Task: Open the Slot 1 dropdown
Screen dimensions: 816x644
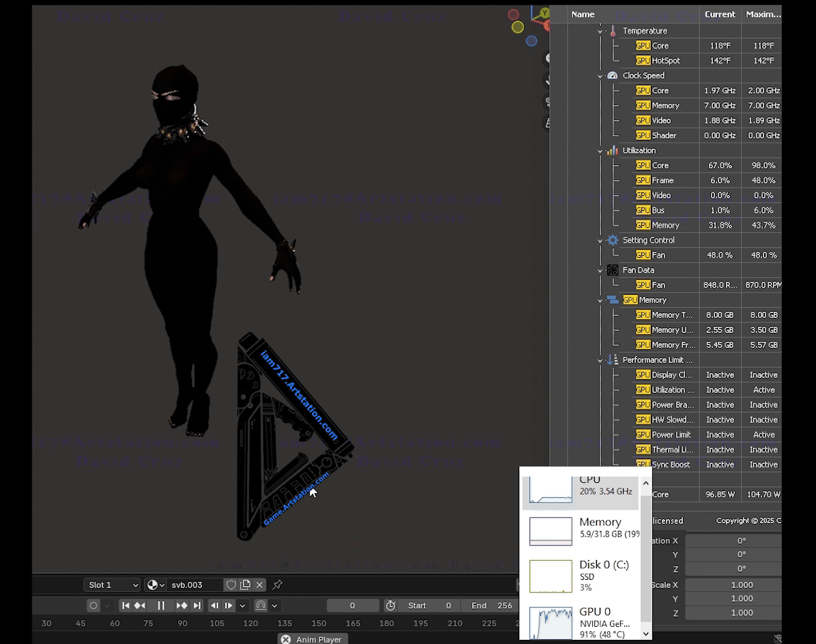Action: pyautogui.click(x=113, y=585)
